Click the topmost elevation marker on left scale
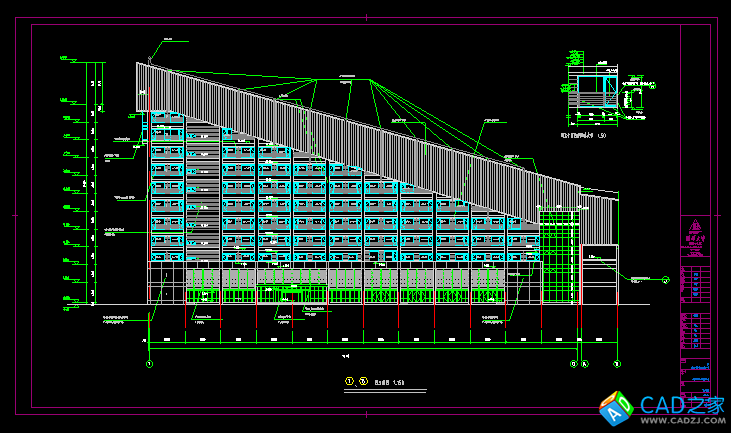Image resolution: width=731 pixels, height=433 pixels. (x=66, y=59)
